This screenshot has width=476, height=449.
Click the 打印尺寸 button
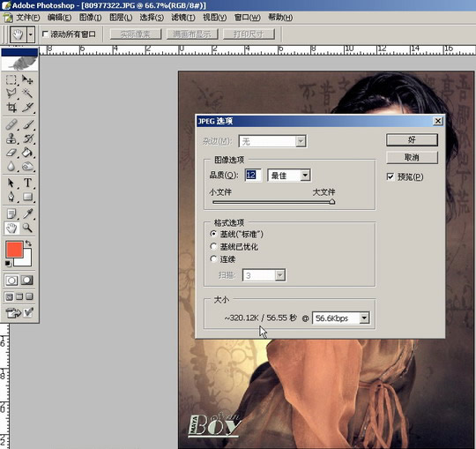249,34
